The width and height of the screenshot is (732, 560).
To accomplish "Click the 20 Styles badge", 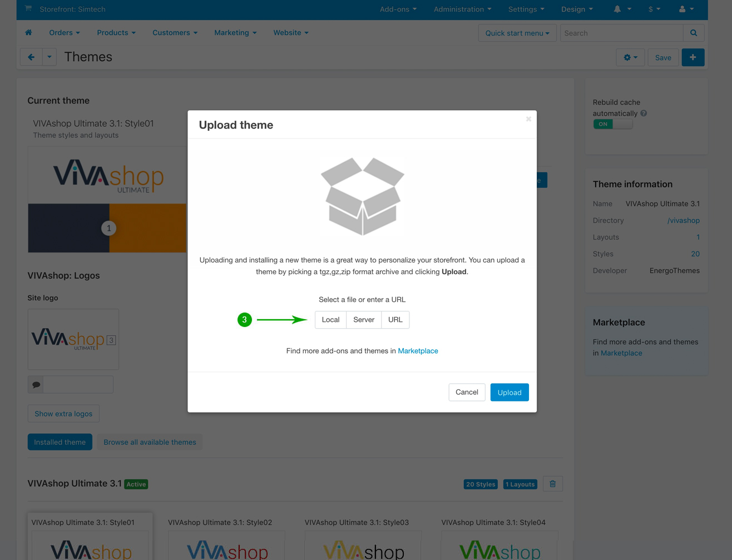I will pyautogui.click(x=481, y=484).
